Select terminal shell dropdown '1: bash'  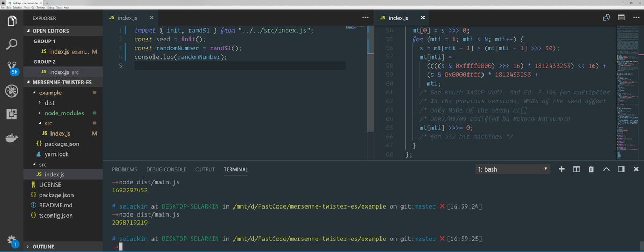[513, 169]
